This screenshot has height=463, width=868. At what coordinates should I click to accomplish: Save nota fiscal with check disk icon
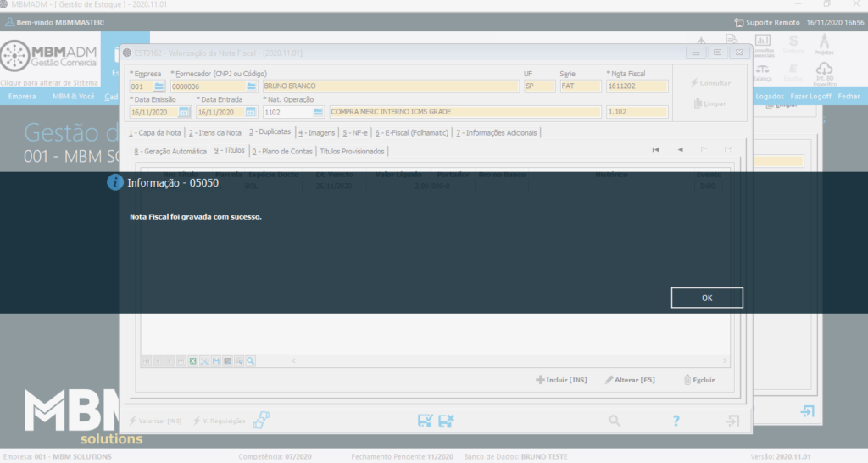click(426, 421)
